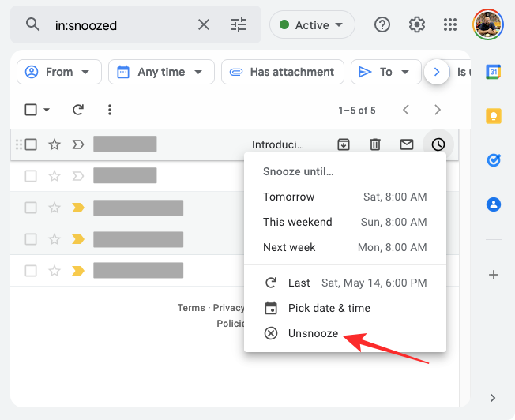This screenshot has width=515, height=420.
Task: Open the Any time filter dropdown
Action: tap(161, 72)
